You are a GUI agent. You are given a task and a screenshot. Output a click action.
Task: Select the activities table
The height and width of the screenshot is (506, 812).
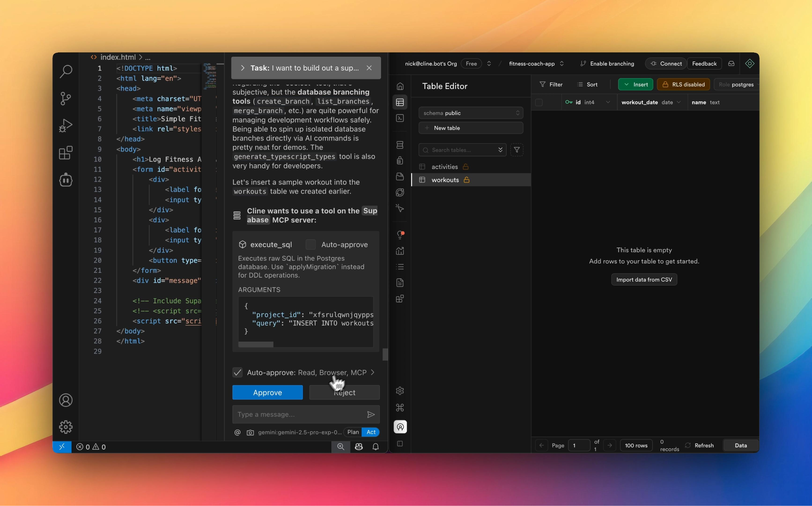tap(471, 167)
